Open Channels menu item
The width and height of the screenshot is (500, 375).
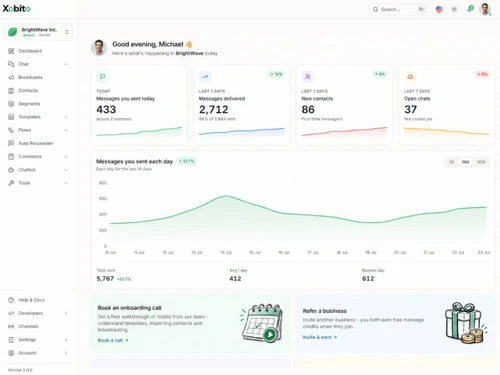(37, 326)
